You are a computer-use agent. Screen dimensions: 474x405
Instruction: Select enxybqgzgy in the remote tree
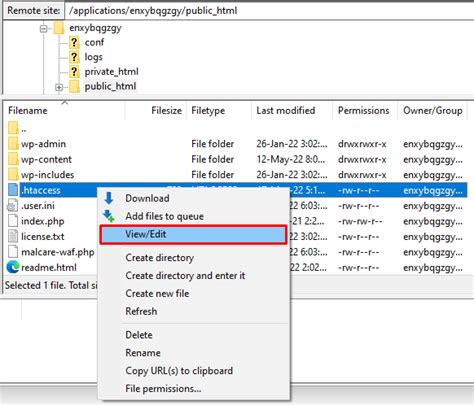click(x=95, y=28)
